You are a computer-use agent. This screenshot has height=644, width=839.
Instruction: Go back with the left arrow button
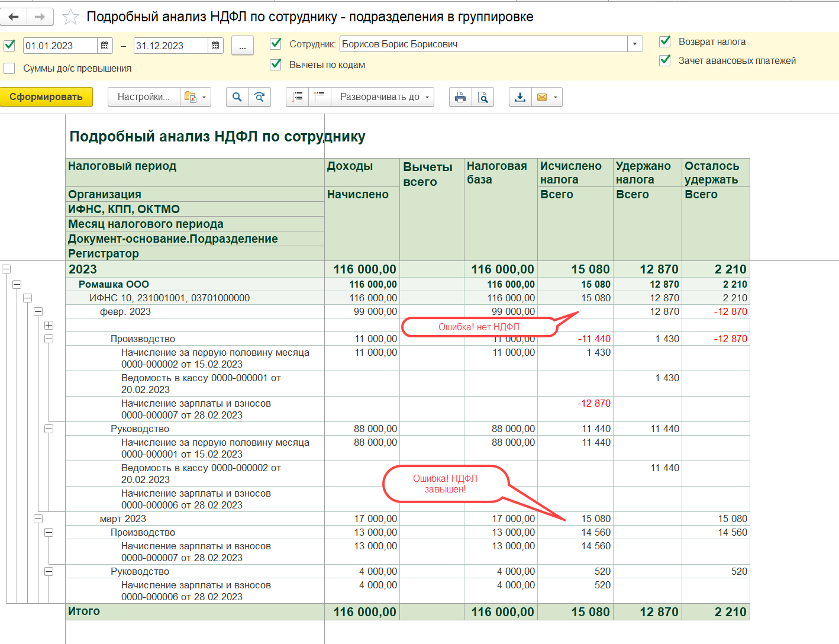[x=14, y=17]
